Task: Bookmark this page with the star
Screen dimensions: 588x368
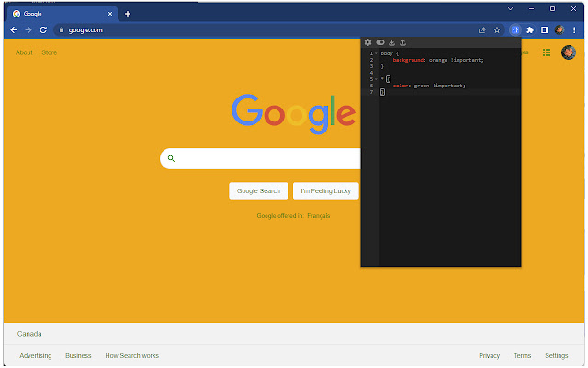Action: [497, 30]
